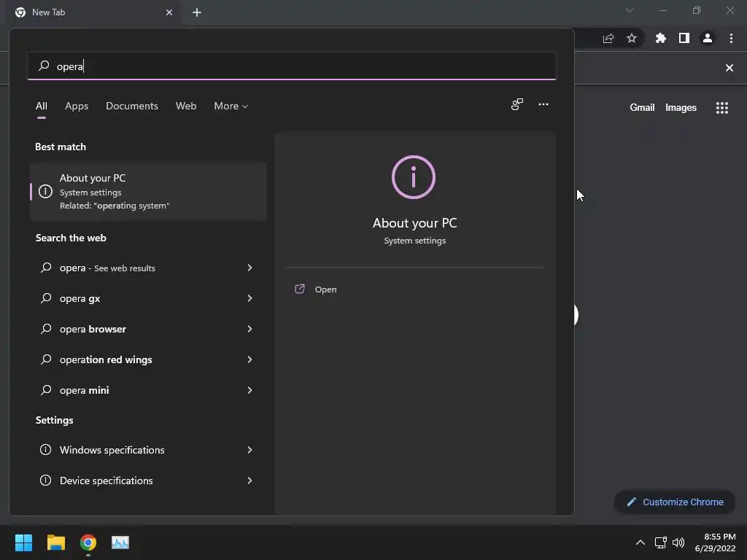Click the Chrome taskbar icon
Viewport: 747px width, 560px height.
(88, 542)
